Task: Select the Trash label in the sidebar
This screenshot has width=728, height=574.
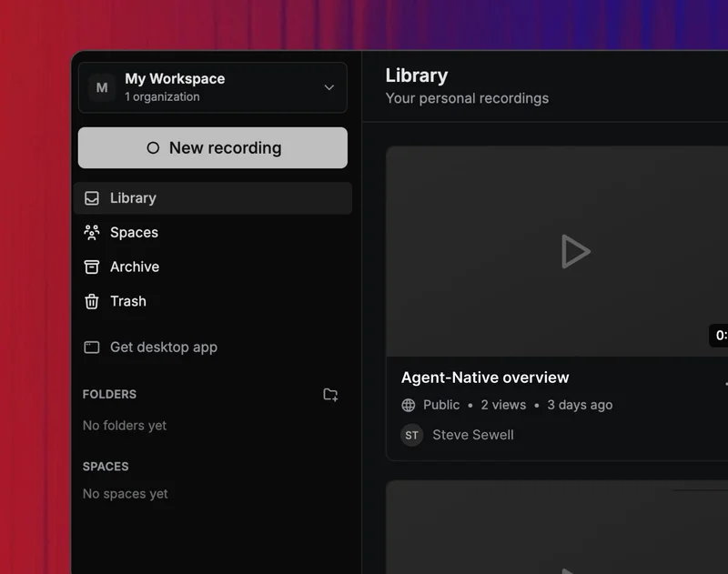Action: [128, 301]
